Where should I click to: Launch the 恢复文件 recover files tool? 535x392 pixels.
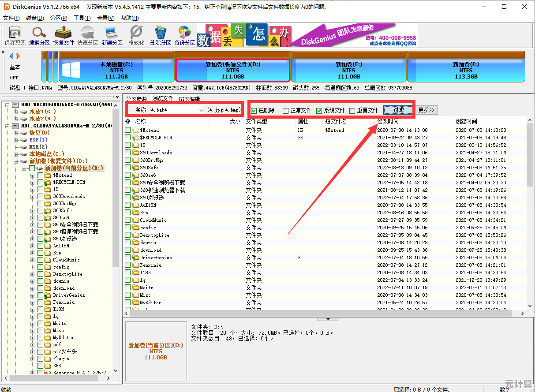click(64, 35)
